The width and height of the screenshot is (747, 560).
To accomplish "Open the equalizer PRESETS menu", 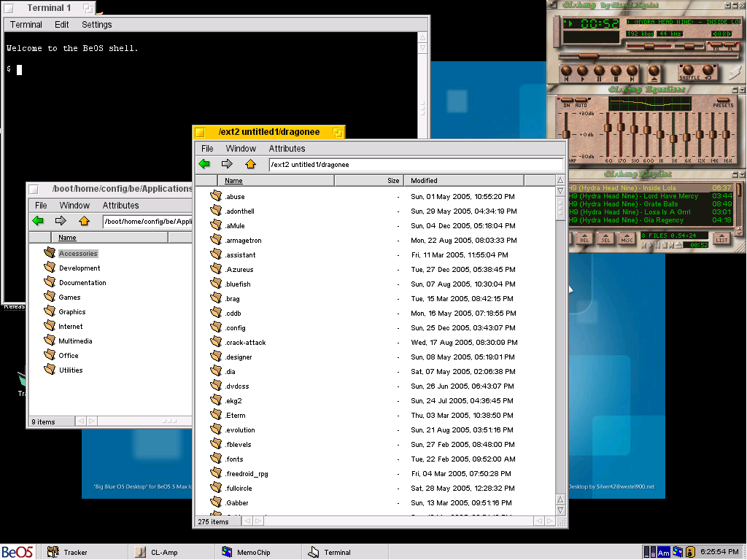I will [723, 102].
